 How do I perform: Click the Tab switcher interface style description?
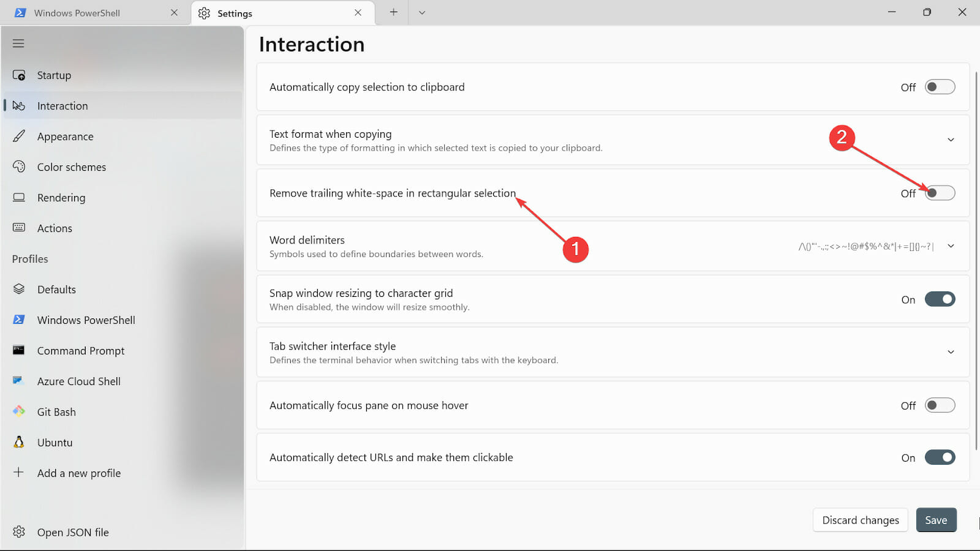pyautogui.click(x=414, y=360)
